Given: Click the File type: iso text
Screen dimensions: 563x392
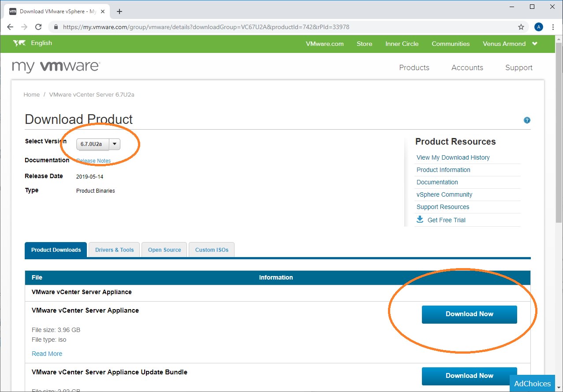Looking at the screenshot, I should click(49, 340).
